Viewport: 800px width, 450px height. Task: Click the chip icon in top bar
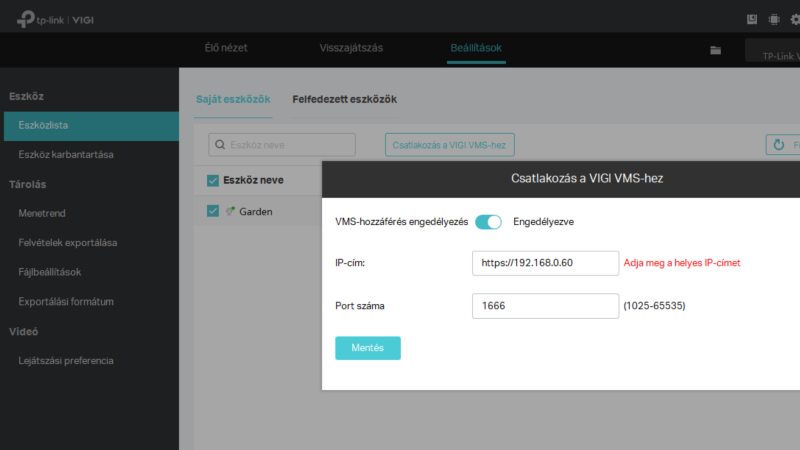click(774, 19)
